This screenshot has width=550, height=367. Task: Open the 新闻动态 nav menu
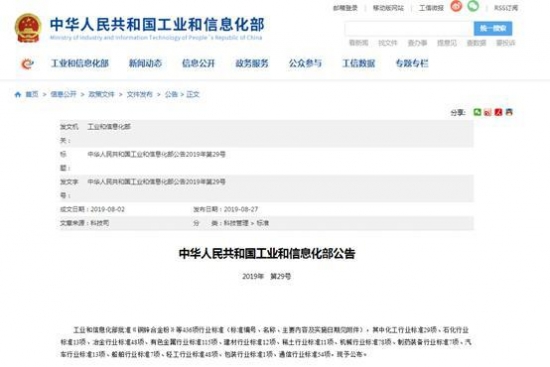[x=145, y=64]
